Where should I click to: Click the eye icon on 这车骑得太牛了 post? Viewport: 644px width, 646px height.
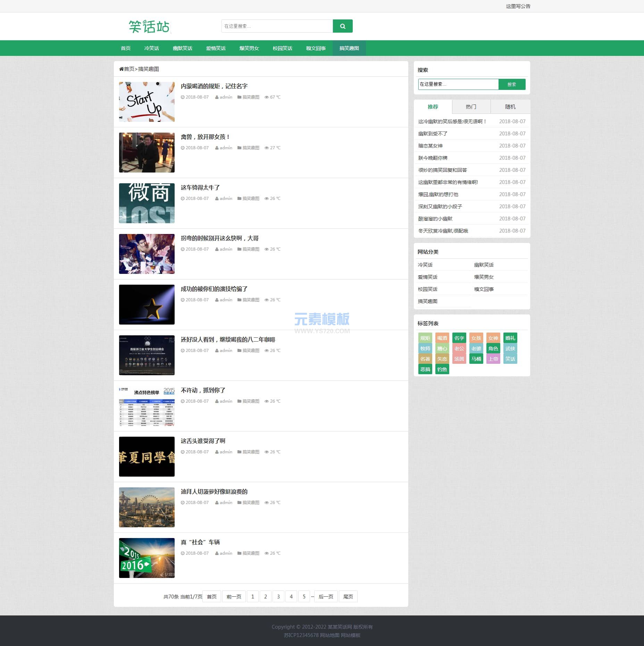point(266,199)
